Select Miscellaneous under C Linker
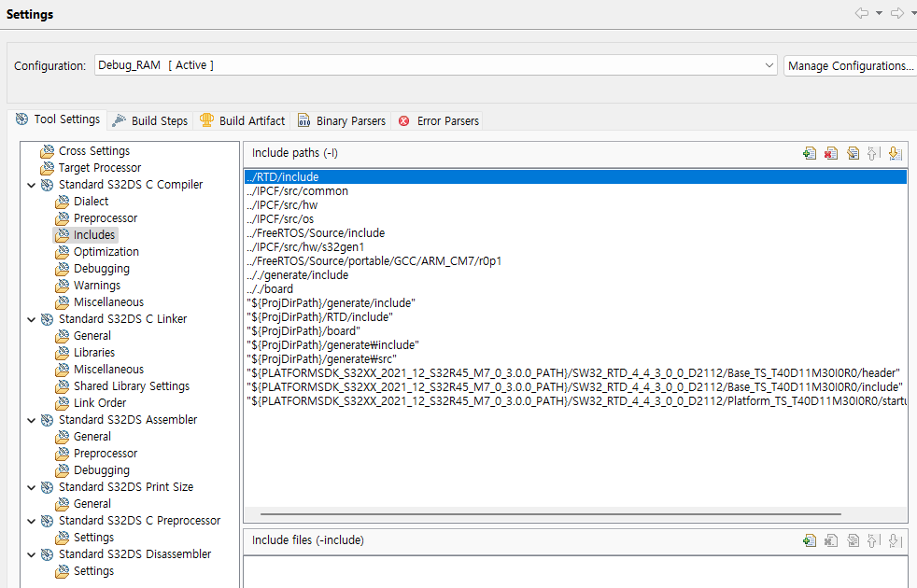The image size is (917, 588). click(108, 370)
